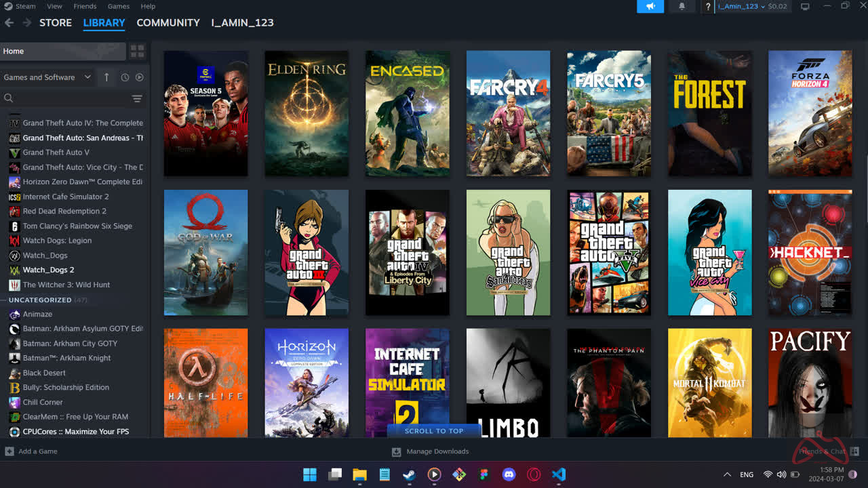
Task: Open the I_Amin_123 account dropdown
Action: pyautogui.click(x=742, y=6)
